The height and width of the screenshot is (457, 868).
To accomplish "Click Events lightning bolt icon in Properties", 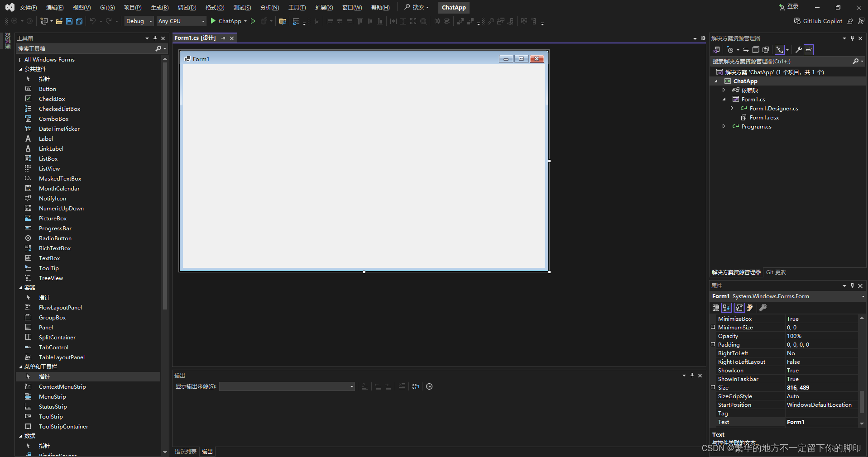I will [750, 308].
